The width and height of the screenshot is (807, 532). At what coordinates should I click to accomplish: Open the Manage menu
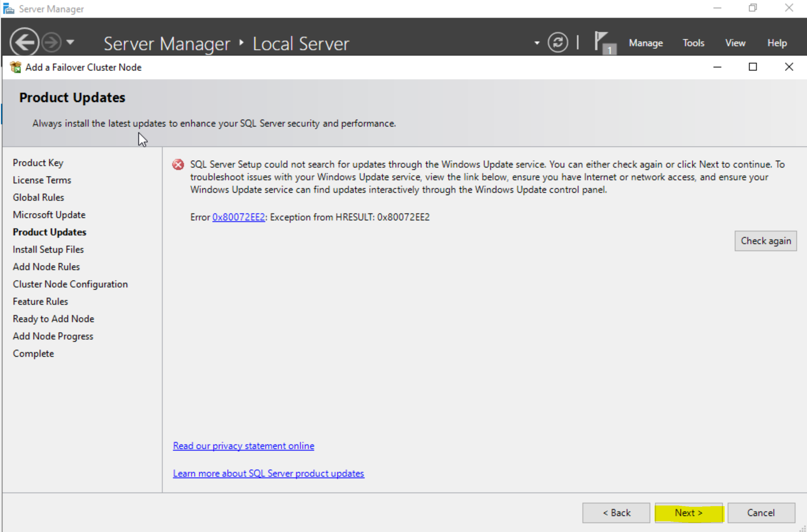tap(645, 43)
